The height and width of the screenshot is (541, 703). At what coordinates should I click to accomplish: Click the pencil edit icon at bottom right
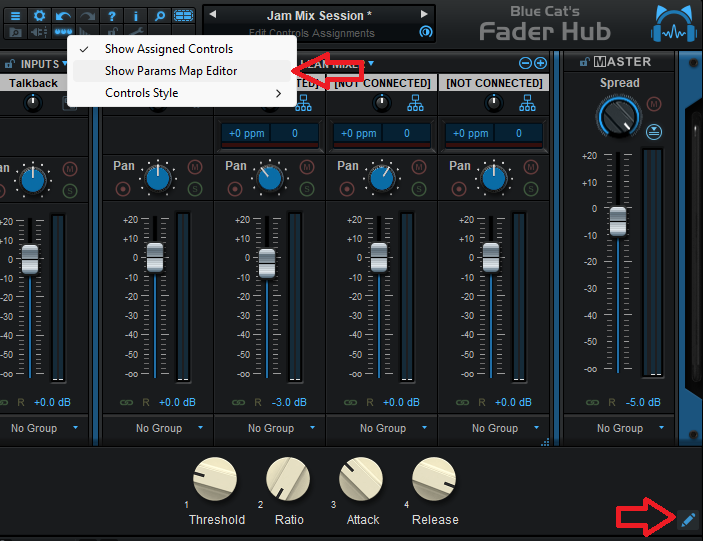pyautogui.click(x=688, y=520)
